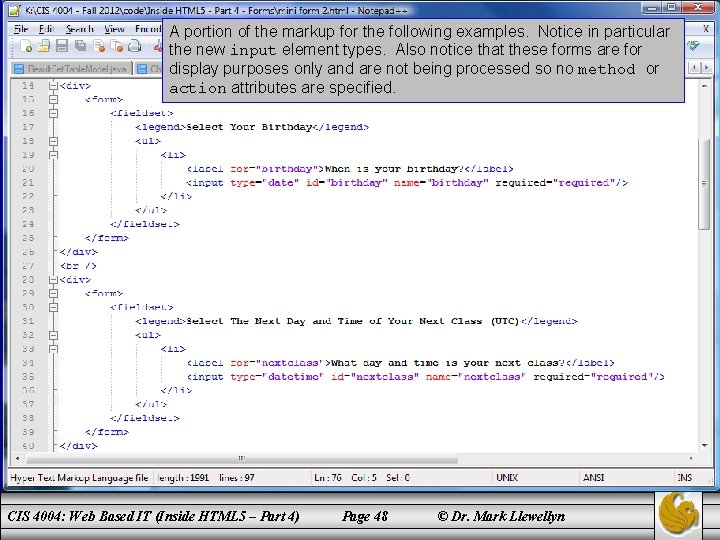
Task: Click the 'Ln : 76' status bar entry
Action: (x=328, y=478)
